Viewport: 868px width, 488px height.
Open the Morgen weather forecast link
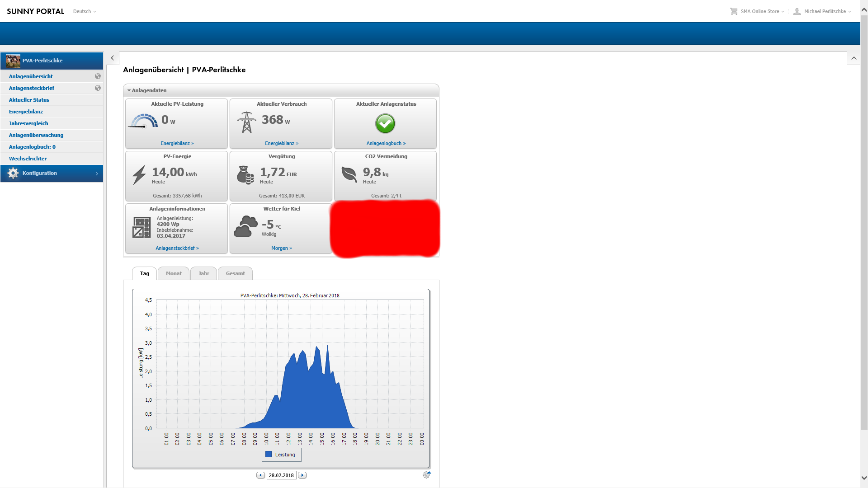click(282, 248)
